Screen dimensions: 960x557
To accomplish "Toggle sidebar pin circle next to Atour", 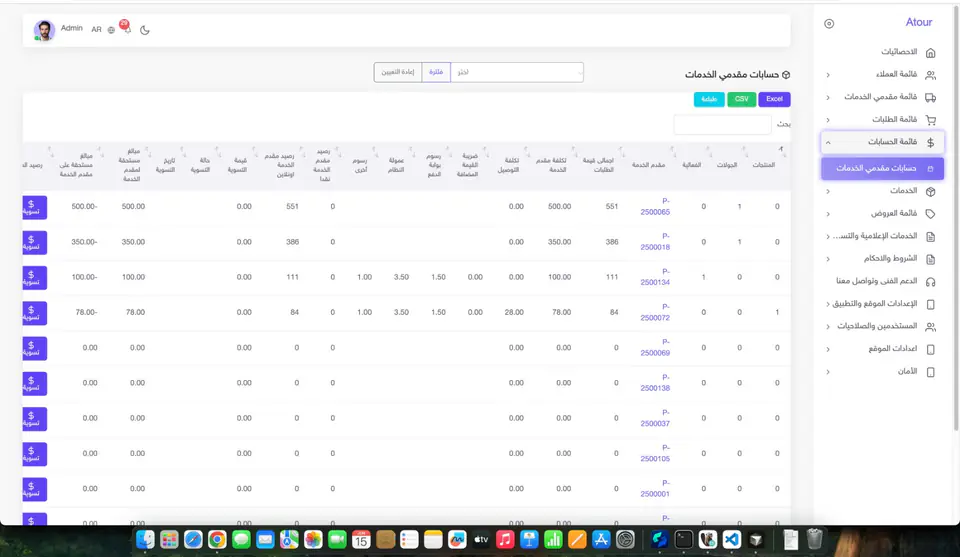I will point(829,24).
